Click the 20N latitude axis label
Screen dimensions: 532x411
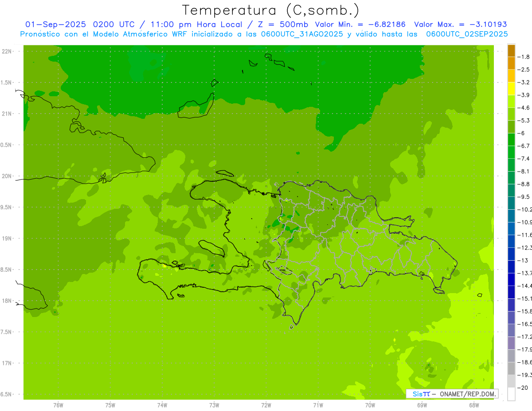click(7, 176)
